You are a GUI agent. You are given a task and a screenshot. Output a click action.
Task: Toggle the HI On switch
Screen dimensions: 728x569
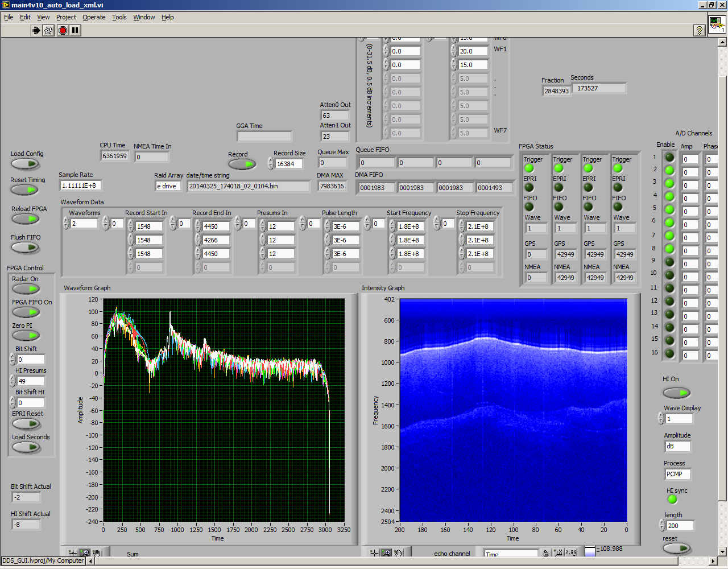point(676,393)
